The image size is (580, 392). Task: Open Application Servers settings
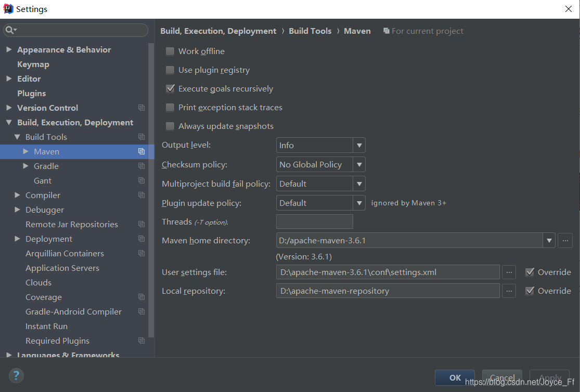click(62, 268)
